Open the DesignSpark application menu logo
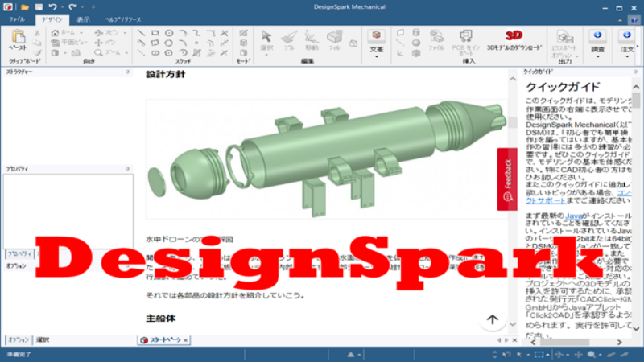 click(8, 7)
